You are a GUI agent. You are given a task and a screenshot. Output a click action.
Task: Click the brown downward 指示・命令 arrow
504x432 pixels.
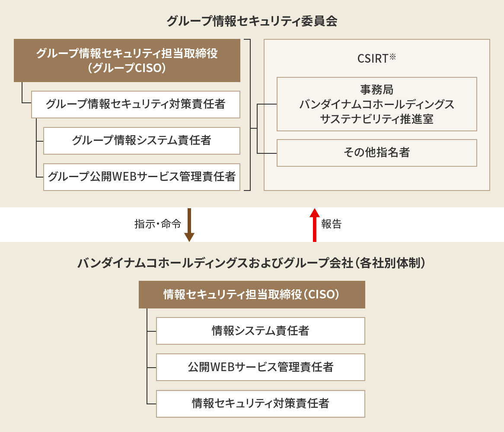click(189, 225)
